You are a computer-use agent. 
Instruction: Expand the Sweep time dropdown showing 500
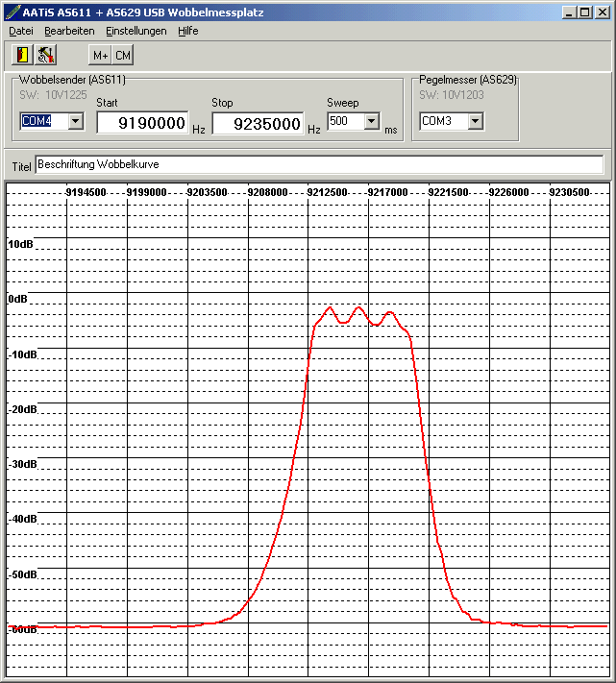click(x=371, y=122)
